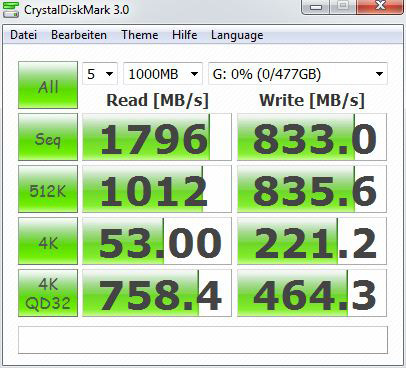406x368 pixels.
Task: Click the 512K write result 835.6
Action: pos(312,189)
